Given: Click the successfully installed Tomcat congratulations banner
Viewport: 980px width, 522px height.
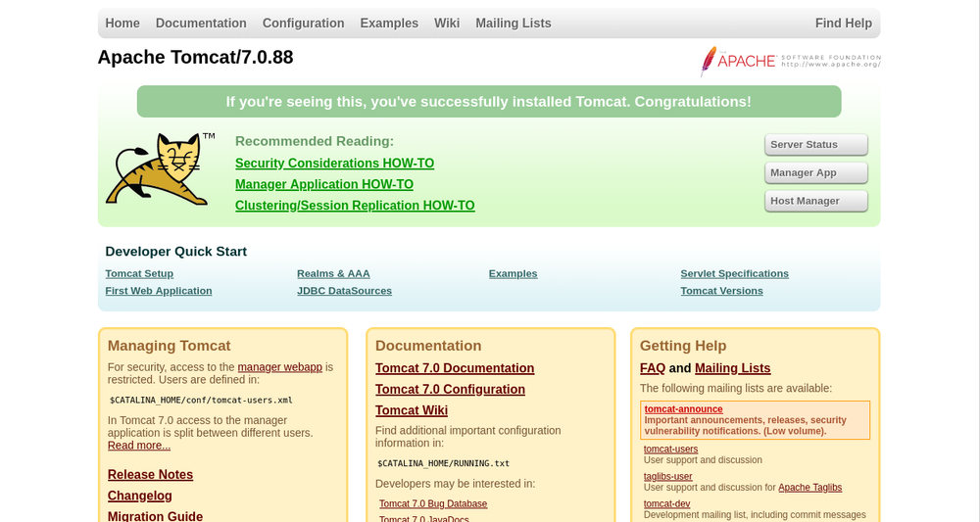Looking at the screenshot, I should click(x=489, y=102).
